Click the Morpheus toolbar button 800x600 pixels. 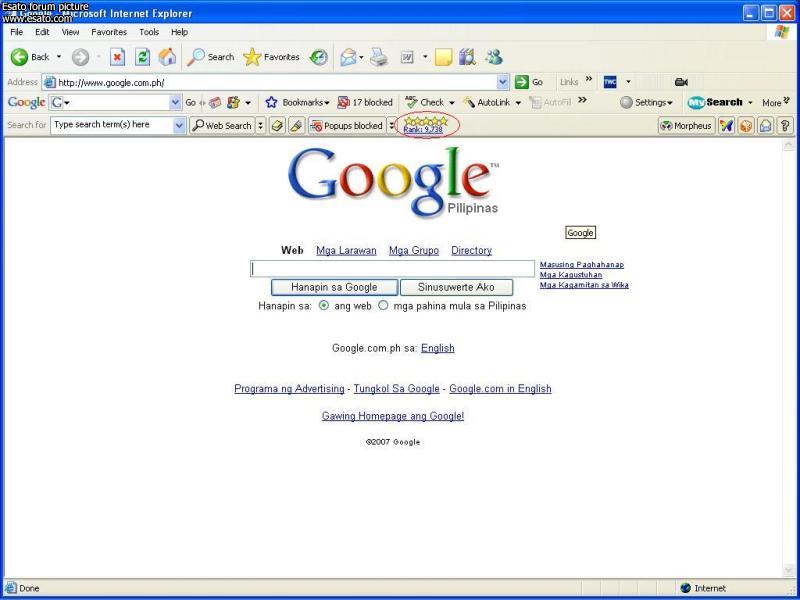686,126
